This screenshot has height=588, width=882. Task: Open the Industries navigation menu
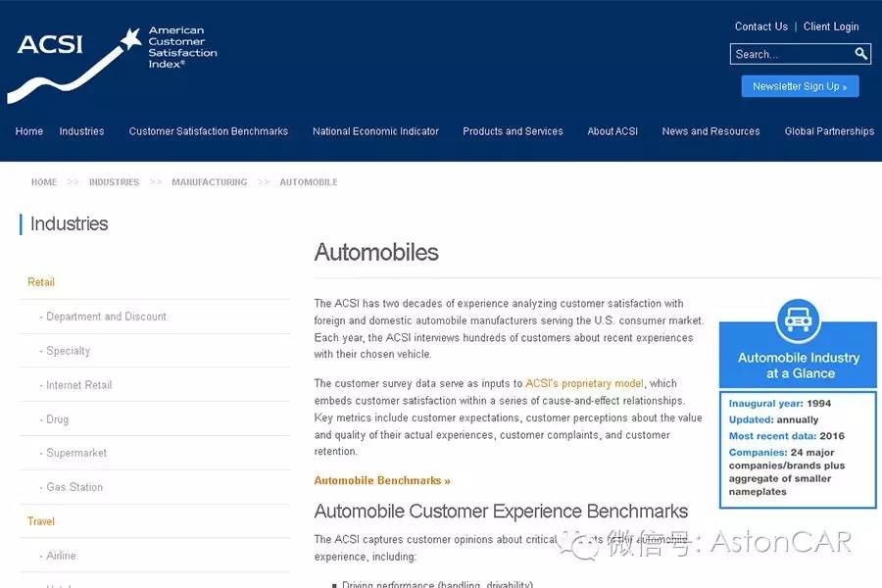(x=81, y=131)
